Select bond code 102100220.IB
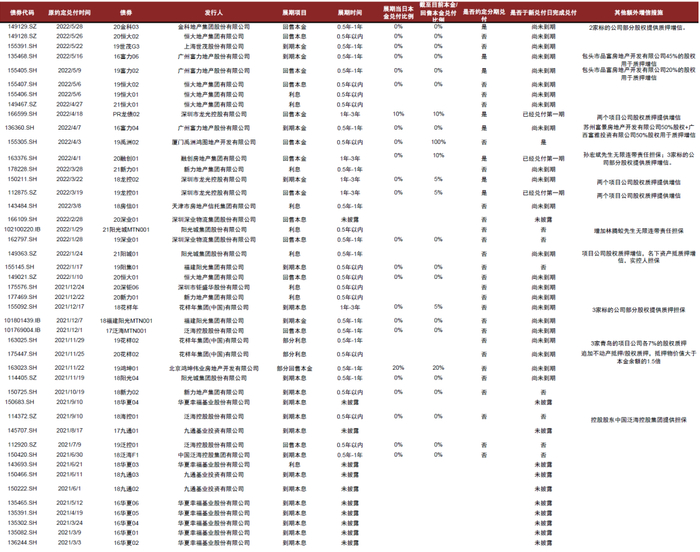 pos(22,229)
